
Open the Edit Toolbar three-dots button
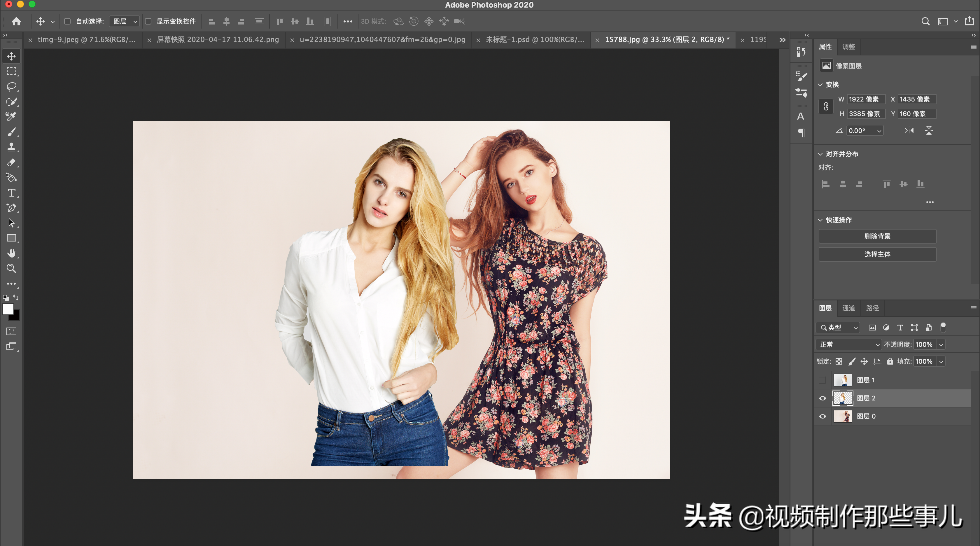point(11,284)
